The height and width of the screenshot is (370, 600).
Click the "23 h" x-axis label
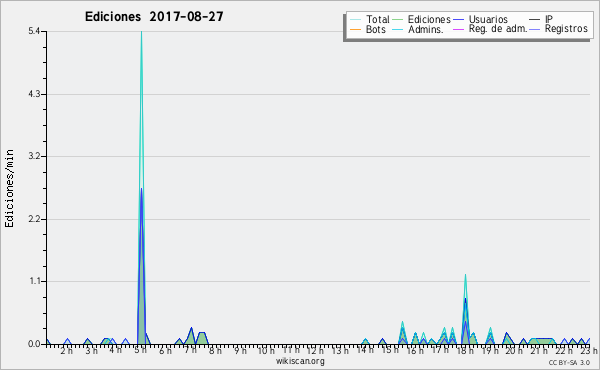pyautogui.click(x=589, y=351)
